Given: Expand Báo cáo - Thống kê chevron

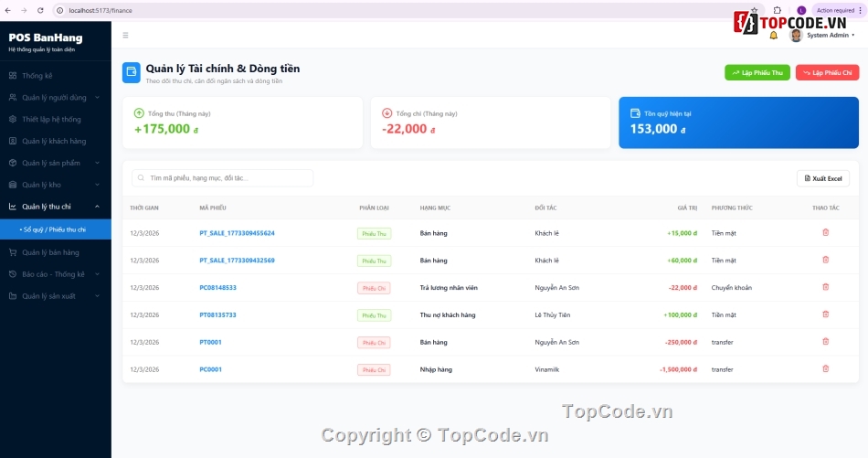Looking at the screenshot, I should [98, 274].
